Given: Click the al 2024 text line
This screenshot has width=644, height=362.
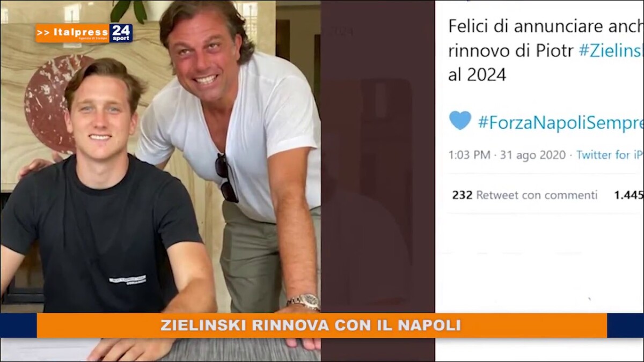Looking at the screenshot, I should click(477, 75).
